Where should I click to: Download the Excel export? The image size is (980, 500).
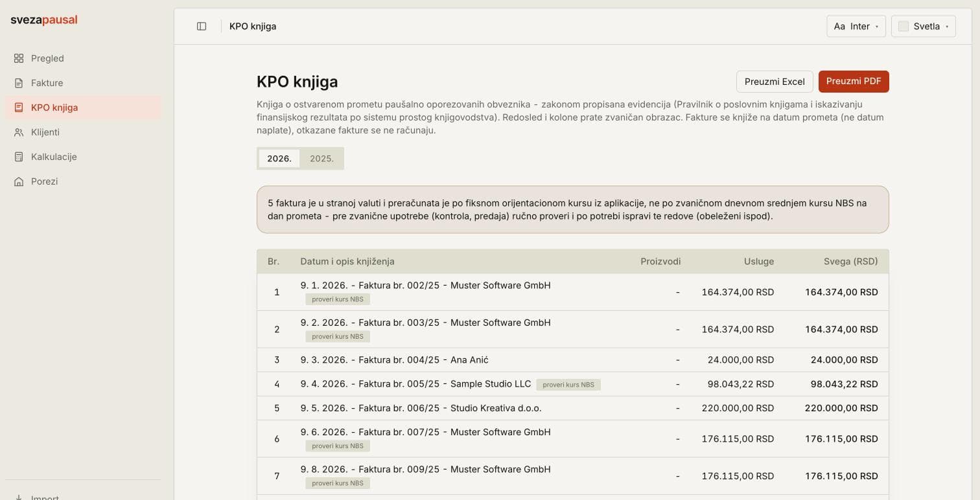[x=775, y=82]
